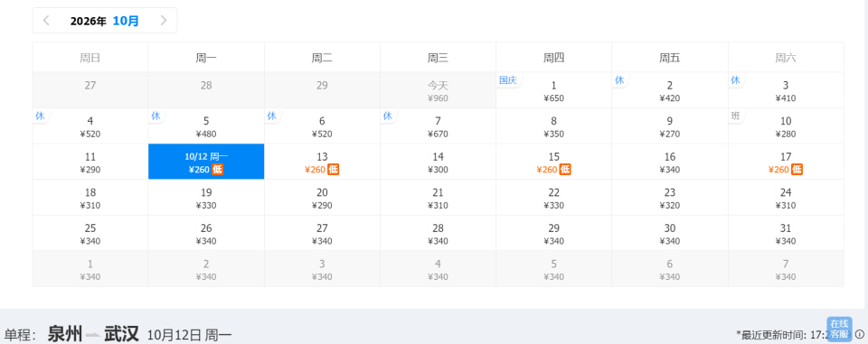Image resolution: width=868 pixels, height=344 pixels.
Task: Click destination city 武汉
Action: [x=122, y=334]
